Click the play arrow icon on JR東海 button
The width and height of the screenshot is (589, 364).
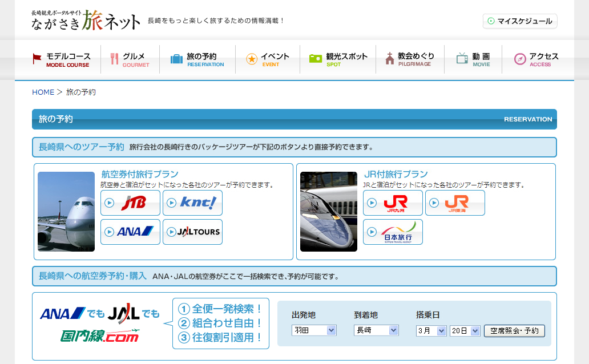[434, 203]
